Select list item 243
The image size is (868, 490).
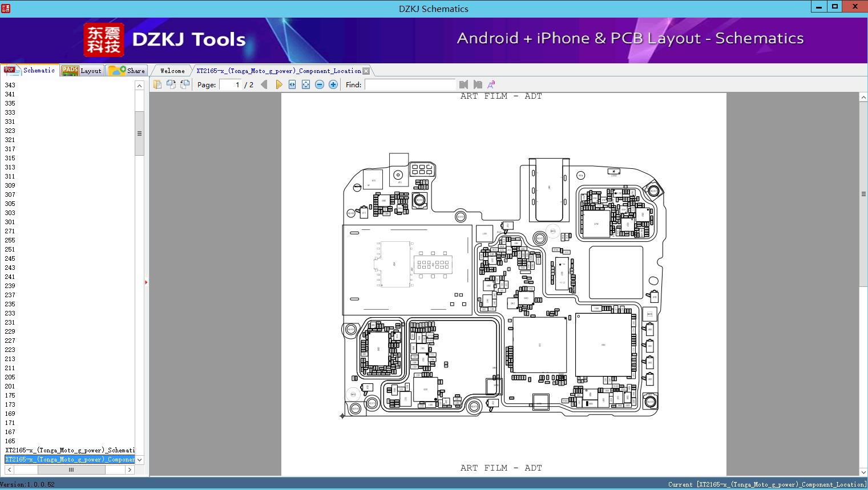click(x=10, y=268)
